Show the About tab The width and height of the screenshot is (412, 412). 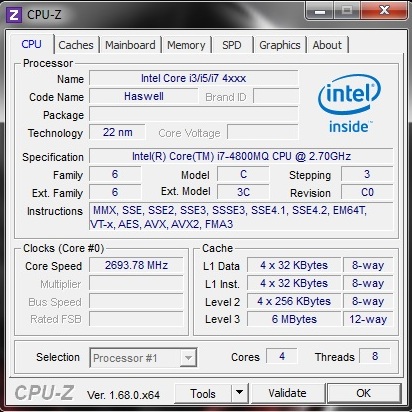pyautogui.click(x=327, y=45)
